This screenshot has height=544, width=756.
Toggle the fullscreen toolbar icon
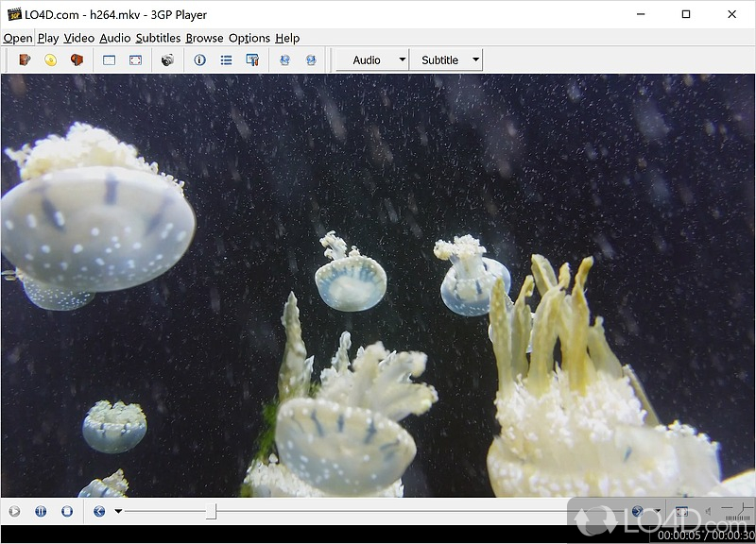tap(135, 60)
